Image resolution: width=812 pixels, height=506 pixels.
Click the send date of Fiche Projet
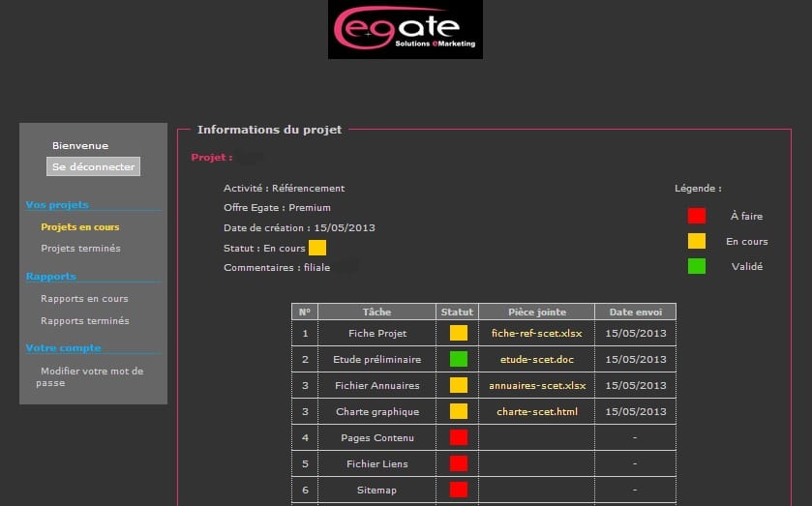[x=636, y=333]
